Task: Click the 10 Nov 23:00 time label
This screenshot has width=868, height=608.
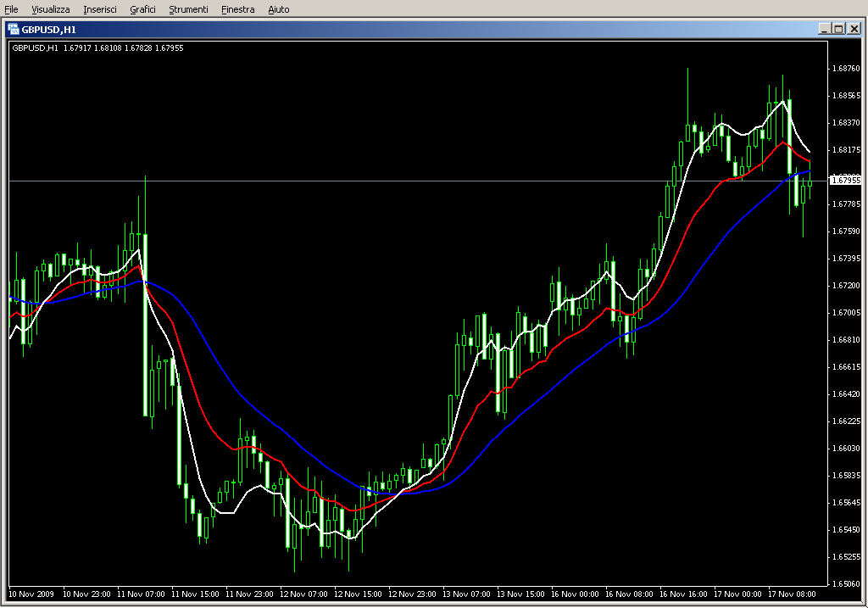Action: 86,594
